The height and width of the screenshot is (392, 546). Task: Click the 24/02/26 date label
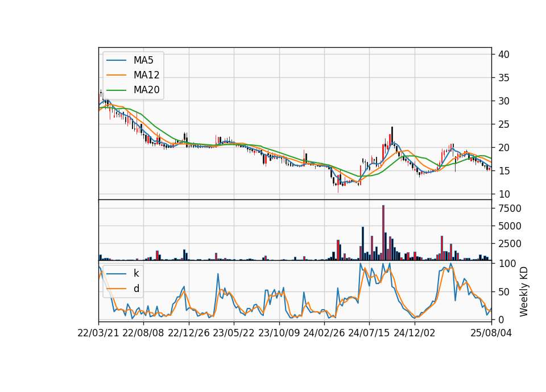click(x=324, y=333)
